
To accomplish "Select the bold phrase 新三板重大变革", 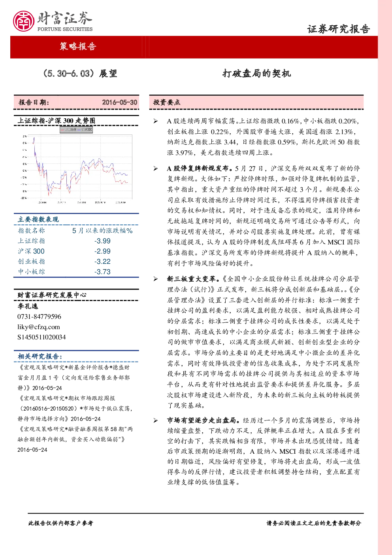I will coord(193,279).
